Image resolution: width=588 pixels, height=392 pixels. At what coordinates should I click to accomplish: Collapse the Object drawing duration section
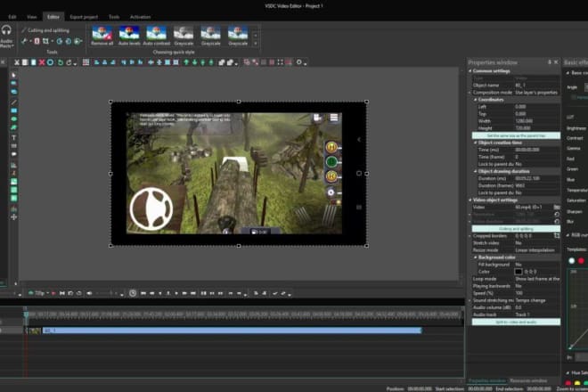pos(475,171)
